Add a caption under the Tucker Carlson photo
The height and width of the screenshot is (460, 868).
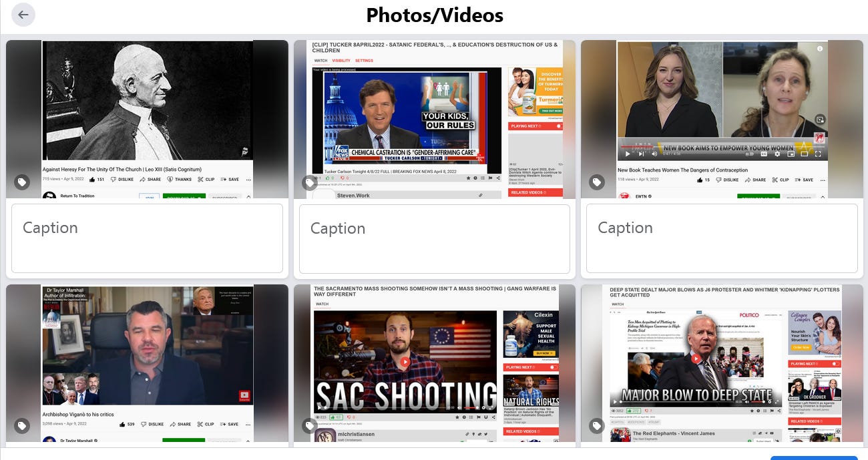point(435,238)
